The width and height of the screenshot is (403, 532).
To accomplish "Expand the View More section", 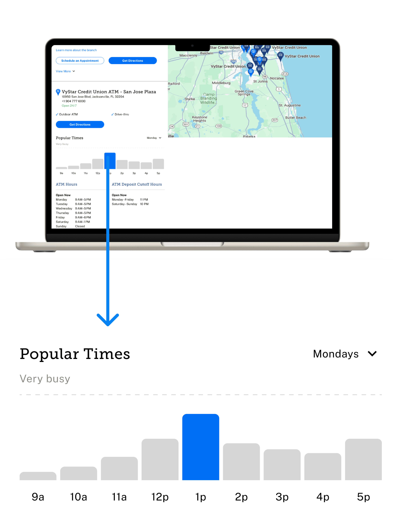I will (65, 71).
